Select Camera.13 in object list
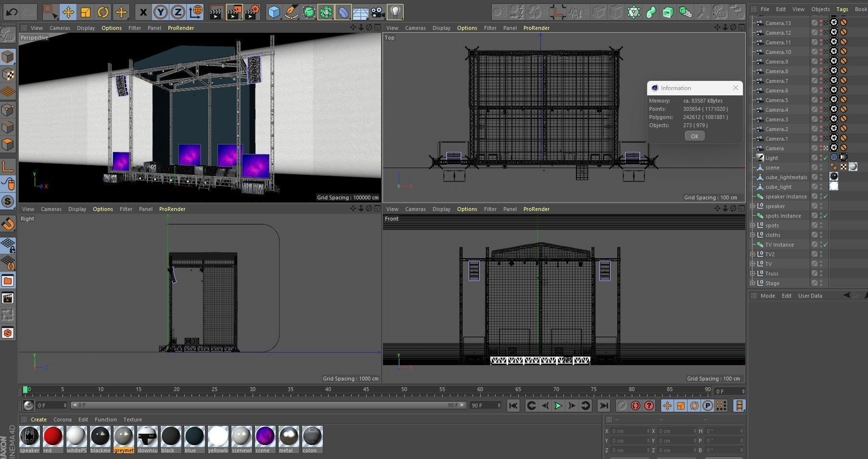868x459 pixels. [x=778, y=23]
